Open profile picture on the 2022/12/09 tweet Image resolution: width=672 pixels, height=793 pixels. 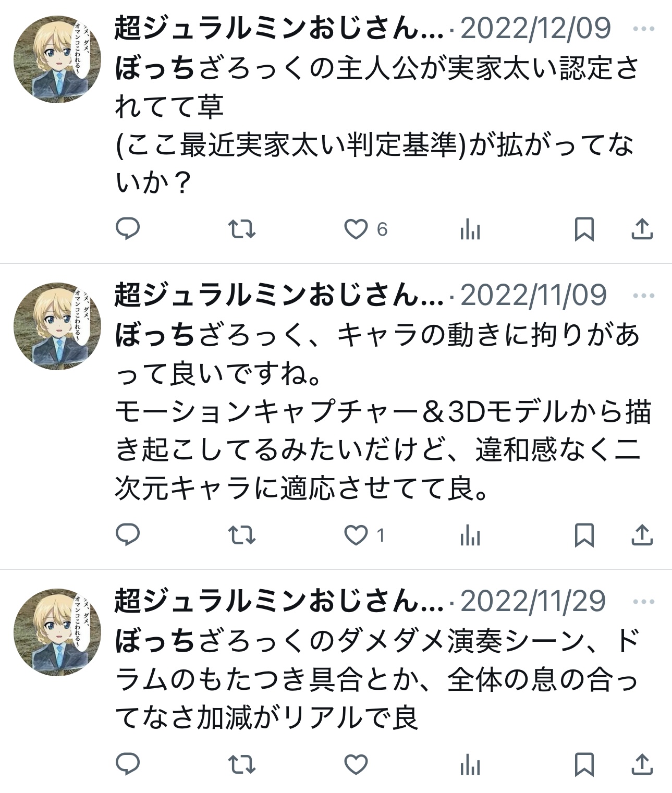[x=57, y=59]
